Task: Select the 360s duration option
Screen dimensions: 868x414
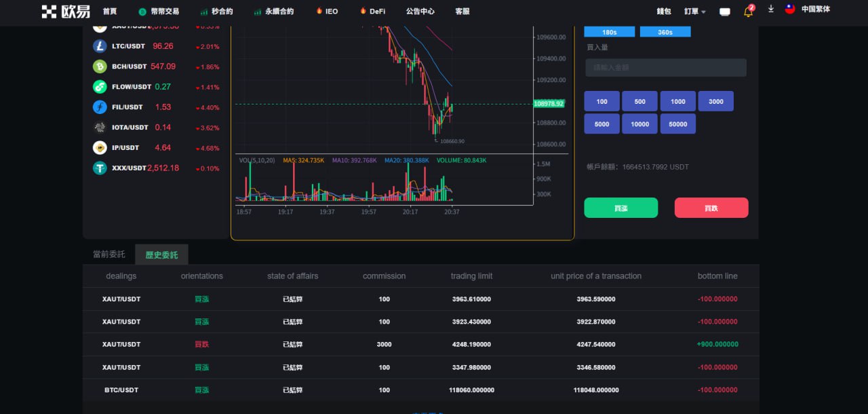Action: point(665,32)
